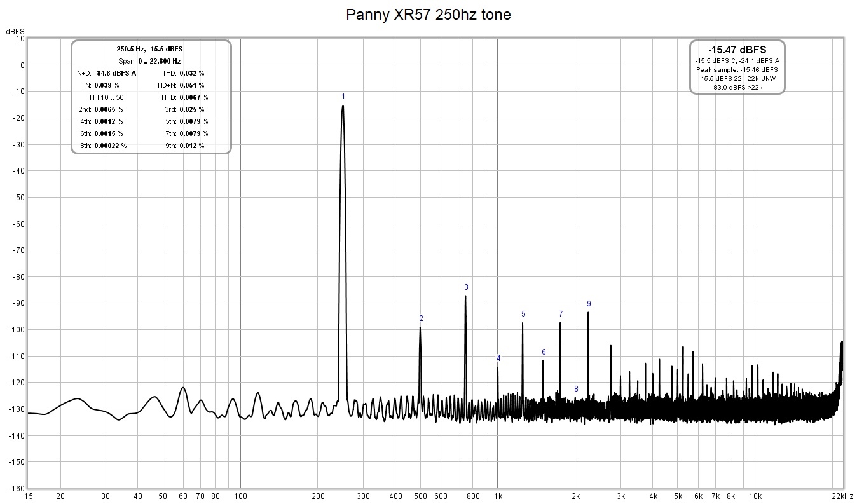Click harmonic marker 1 above the fundamental peak

pyautogui.click(x=343, y=97)
